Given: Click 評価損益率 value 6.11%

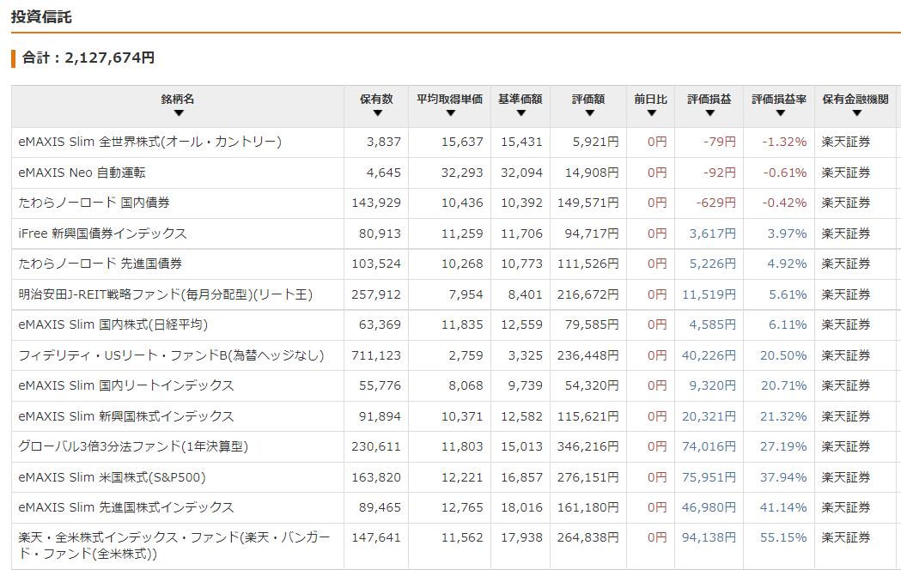Looking at the screenshot, I should 788,324.
